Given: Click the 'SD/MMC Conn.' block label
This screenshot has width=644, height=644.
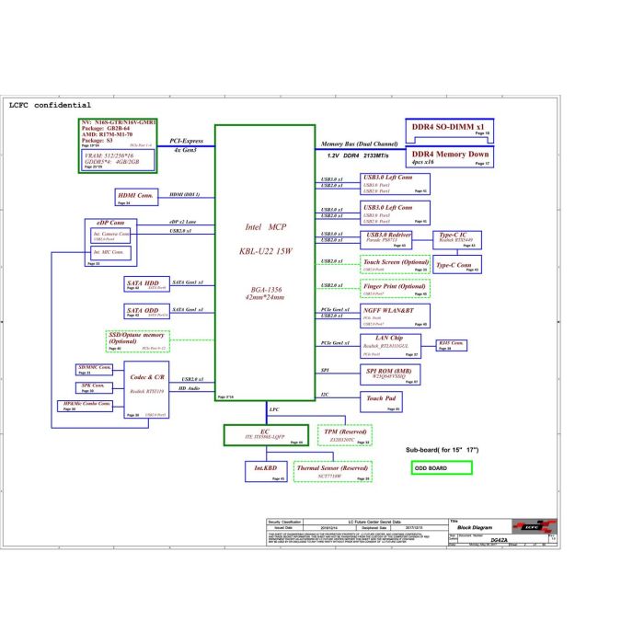Looking at the screenshot, I should point(95,367).
